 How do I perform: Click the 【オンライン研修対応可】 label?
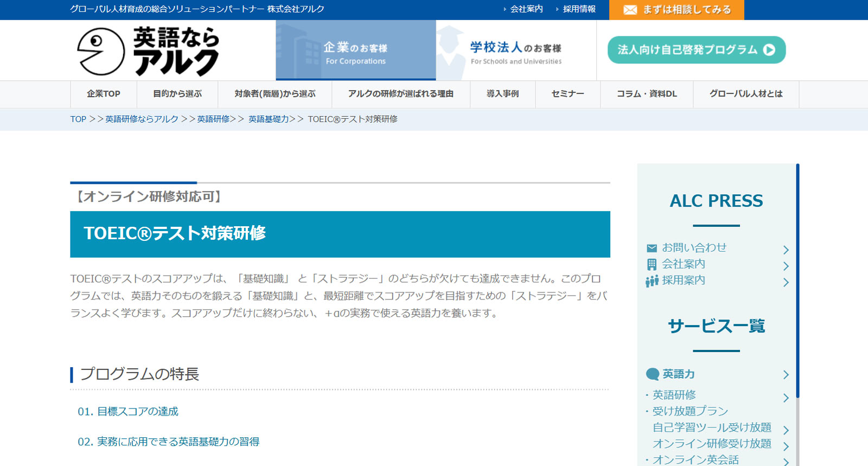click(148, 197)
